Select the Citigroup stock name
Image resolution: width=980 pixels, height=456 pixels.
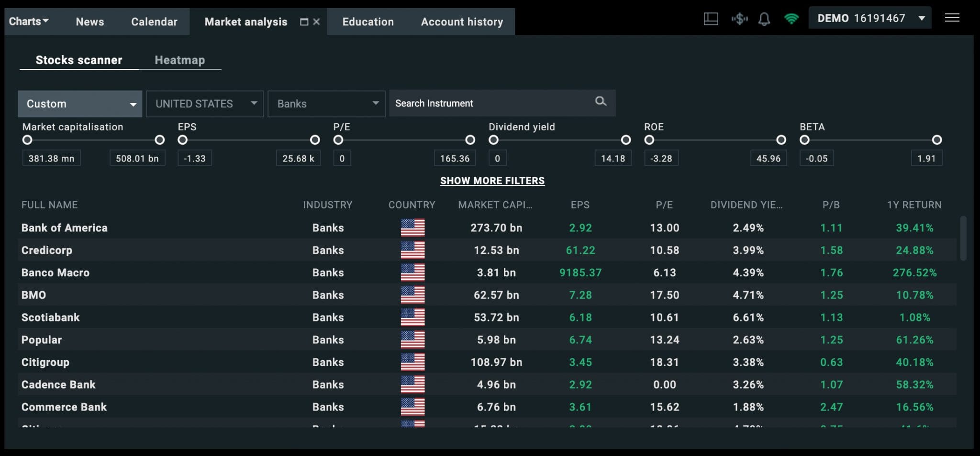pos(45,363)
